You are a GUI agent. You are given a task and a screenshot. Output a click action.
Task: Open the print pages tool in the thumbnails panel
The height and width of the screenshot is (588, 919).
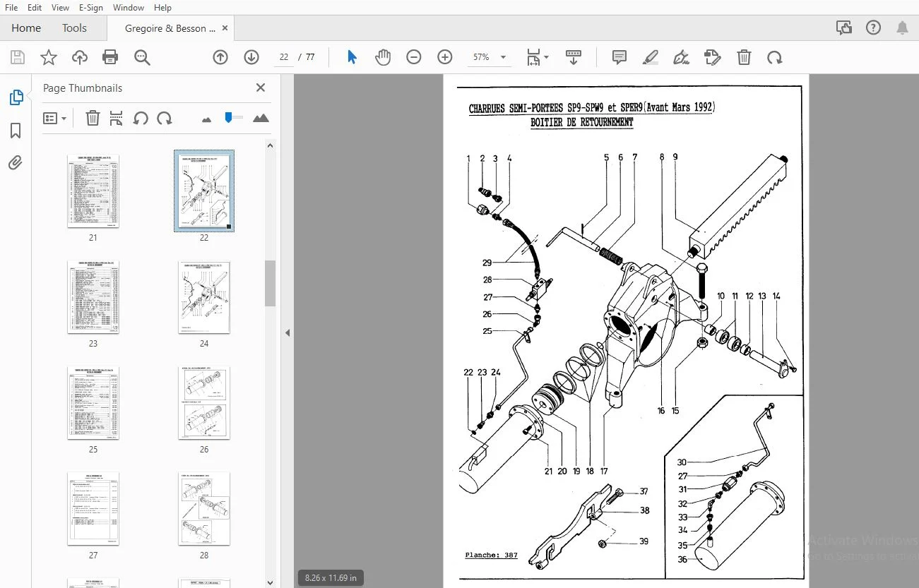point(117,118)
